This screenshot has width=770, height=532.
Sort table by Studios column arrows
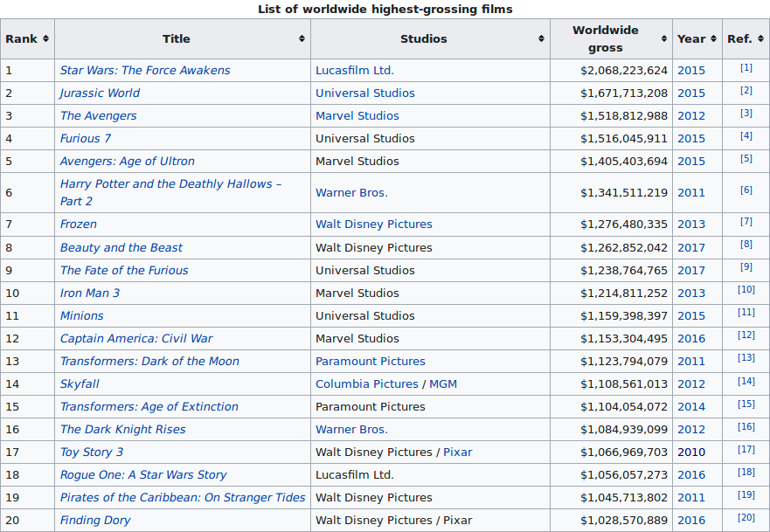[541, 38]
